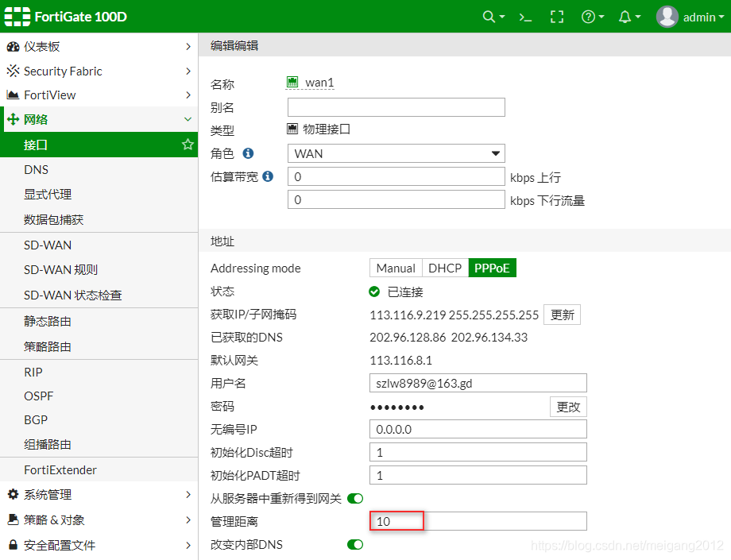Click the 初始化Disc超时 field

(x=478, y=452)
